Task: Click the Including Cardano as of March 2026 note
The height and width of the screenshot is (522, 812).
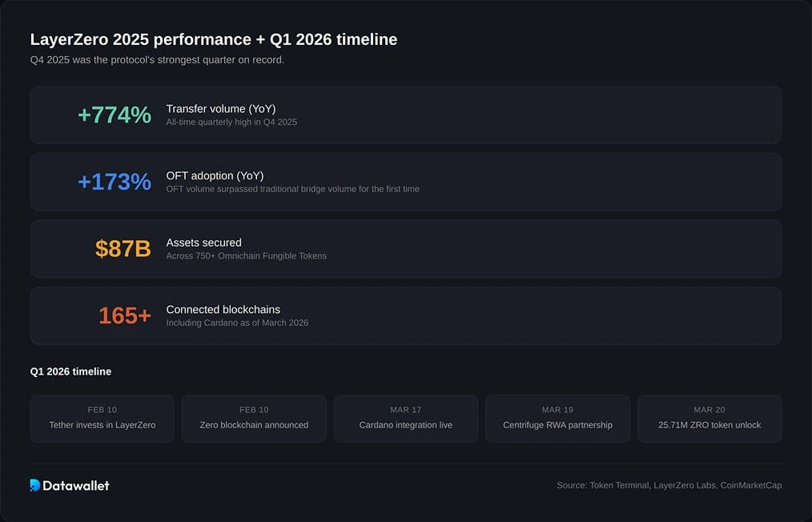Action: (237, 323)
